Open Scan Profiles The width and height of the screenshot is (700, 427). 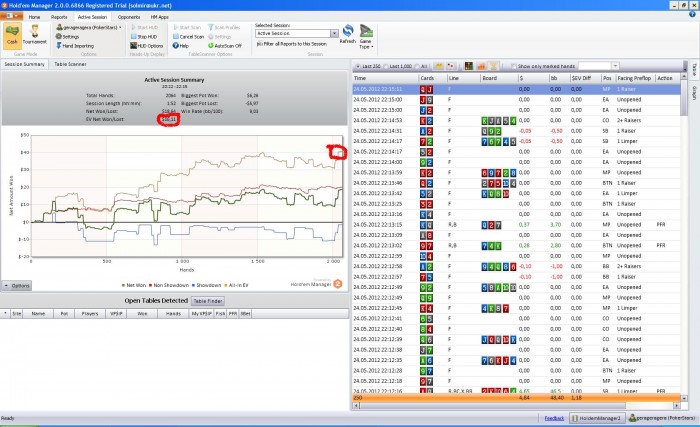(224, 27)
